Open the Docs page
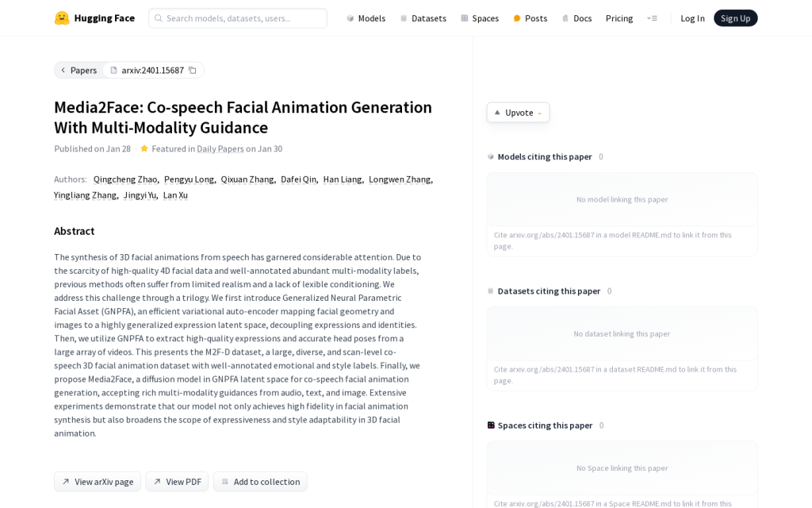The width and height of the screenshot is (812, 508). 576,18
